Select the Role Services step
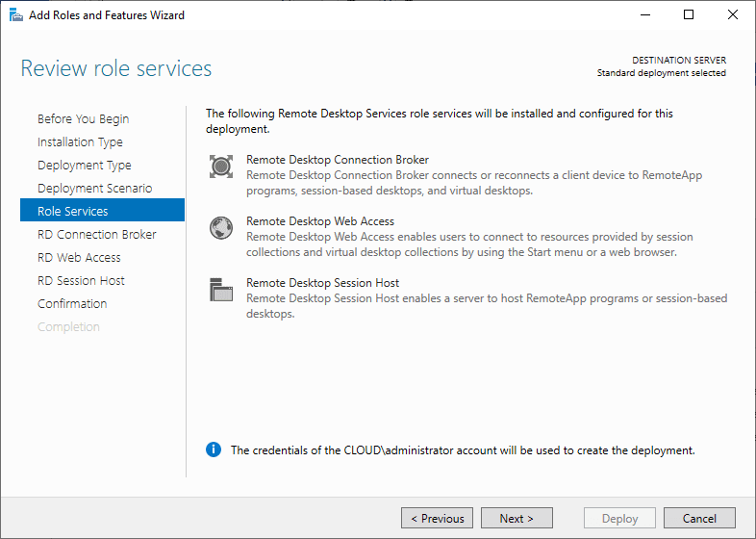The width and height of the screenshot is (756, 539). point(72,212)
